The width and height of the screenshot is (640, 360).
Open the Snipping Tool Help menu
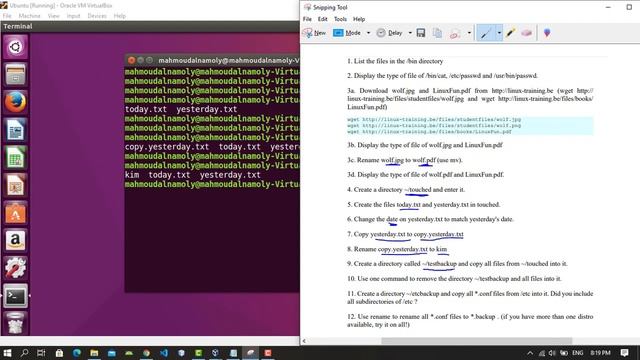[359, 19]
